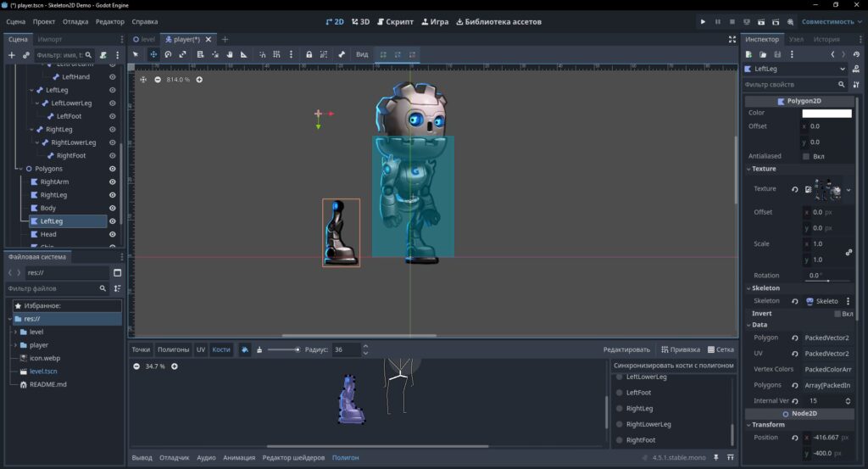The height and width of the screenshot is (469, 868).
Task: Create new resource in Inspector
Action: [748, 54]
